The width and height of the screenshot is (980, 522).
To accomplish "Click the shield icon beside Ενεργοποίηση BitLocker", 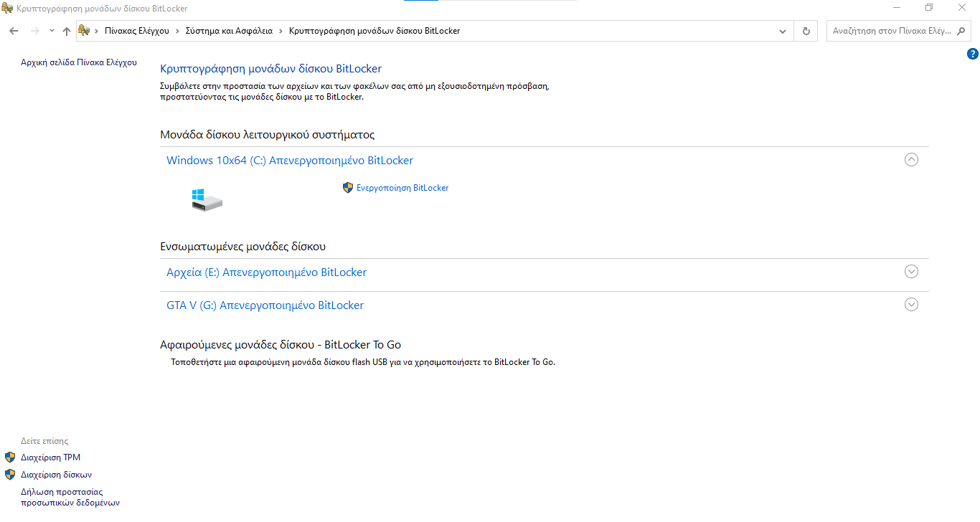I will click(x=348, y=188).
